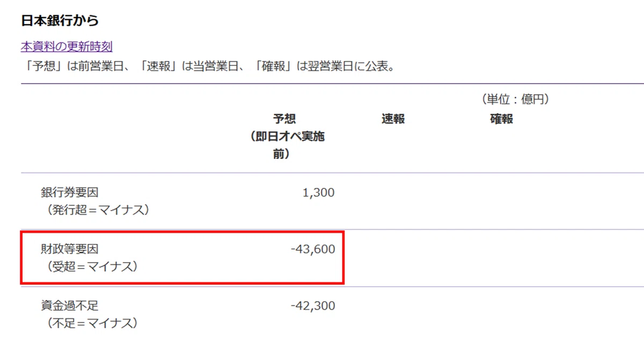Click the 日本銀行から heading
The width and height of the screenshot is (644, 343).
[60, 21]
